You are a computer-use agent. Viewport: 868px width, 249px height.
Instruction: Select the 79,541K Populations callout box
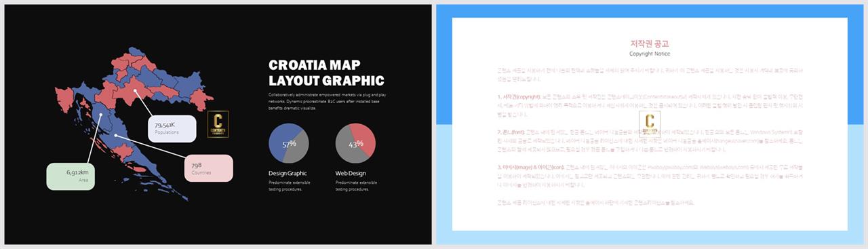tap(172, 128)
